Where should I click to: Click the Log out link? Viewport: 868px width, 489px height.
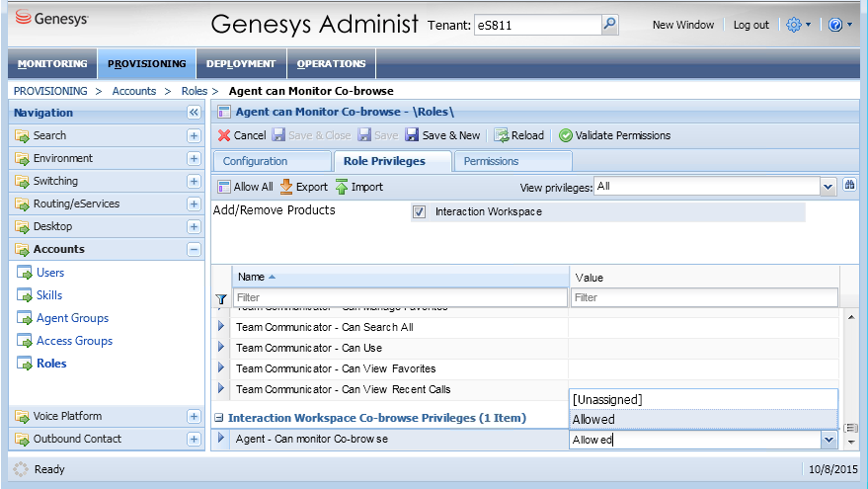[750, 25]
